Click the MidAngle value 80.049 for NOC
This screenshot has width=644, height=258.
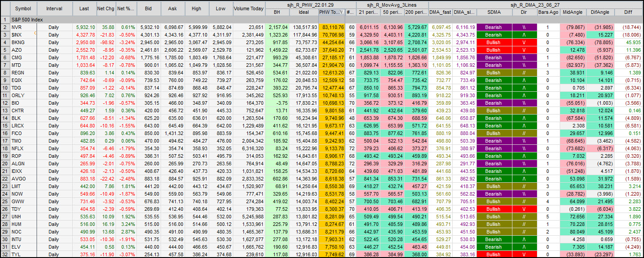tap(573, 232)
